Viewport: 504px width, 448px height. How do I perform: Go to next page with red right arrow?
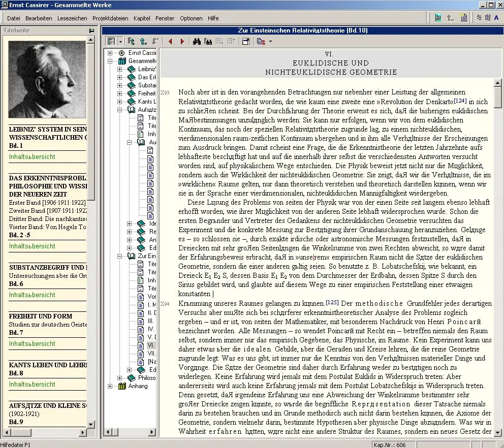tap(182, 42)
